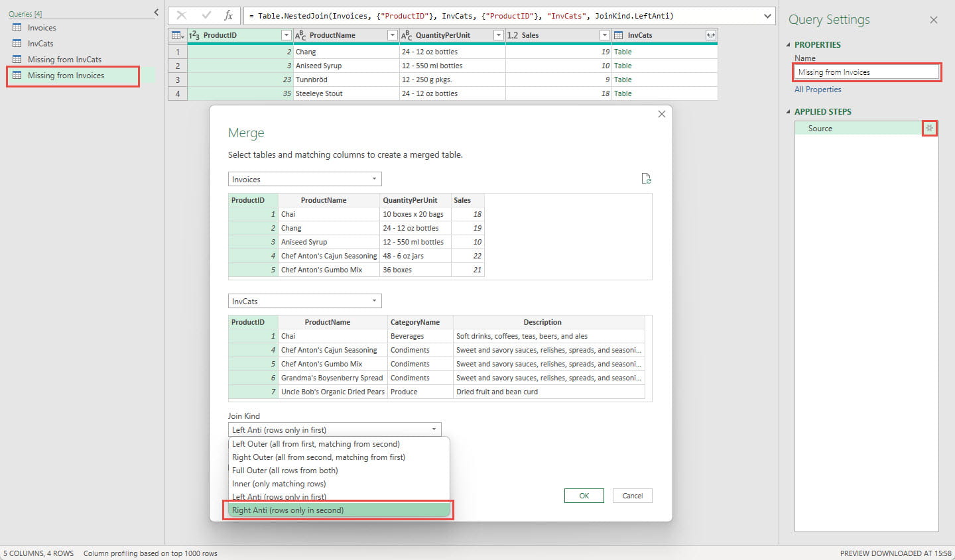Click the query Name input field

click(866, 72)
